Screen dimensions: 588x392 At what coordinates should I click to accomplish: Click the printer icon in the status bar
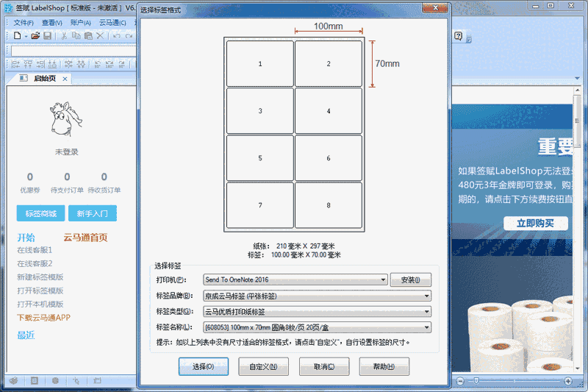[x=14, y=380]
